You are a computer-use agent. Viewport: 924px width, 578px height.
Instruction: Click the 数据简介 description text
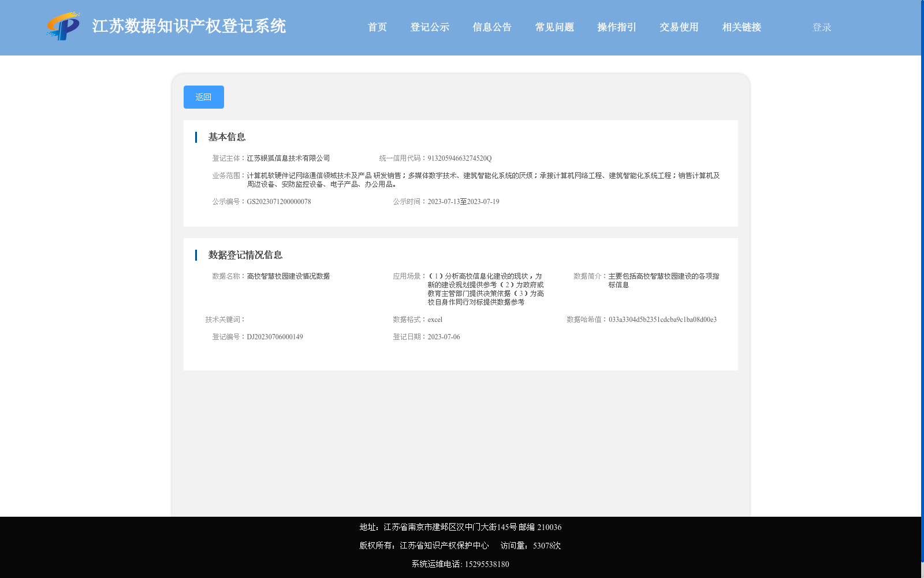pyautogui.click(x=664, y=280)
